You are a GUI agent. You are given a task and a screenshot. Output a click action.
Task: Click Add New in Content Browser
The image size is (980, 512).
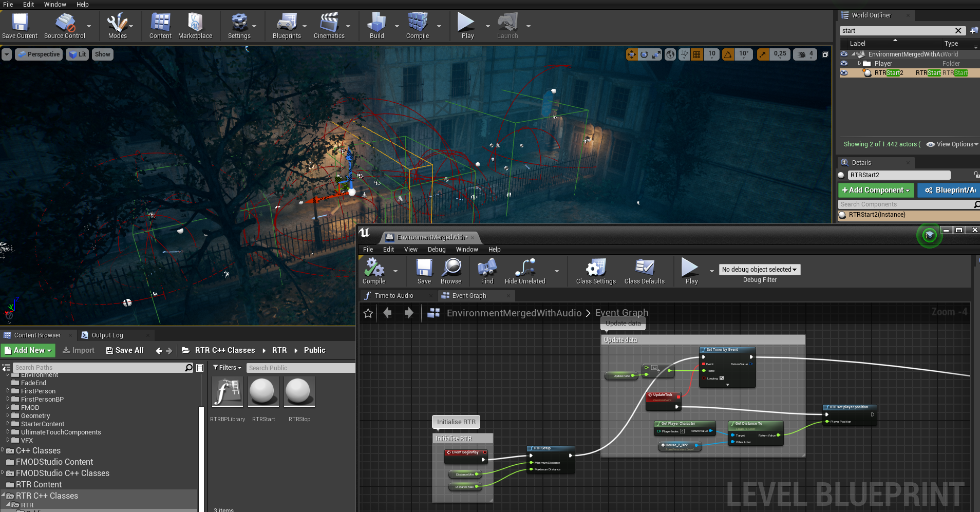(28, 350)
